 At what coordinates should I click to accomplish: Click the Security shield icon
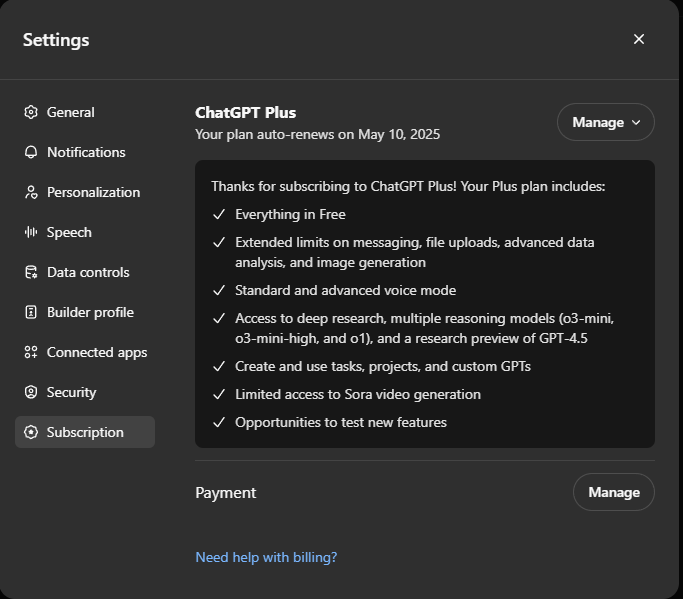pyautogui.click(x=31, y=392)
